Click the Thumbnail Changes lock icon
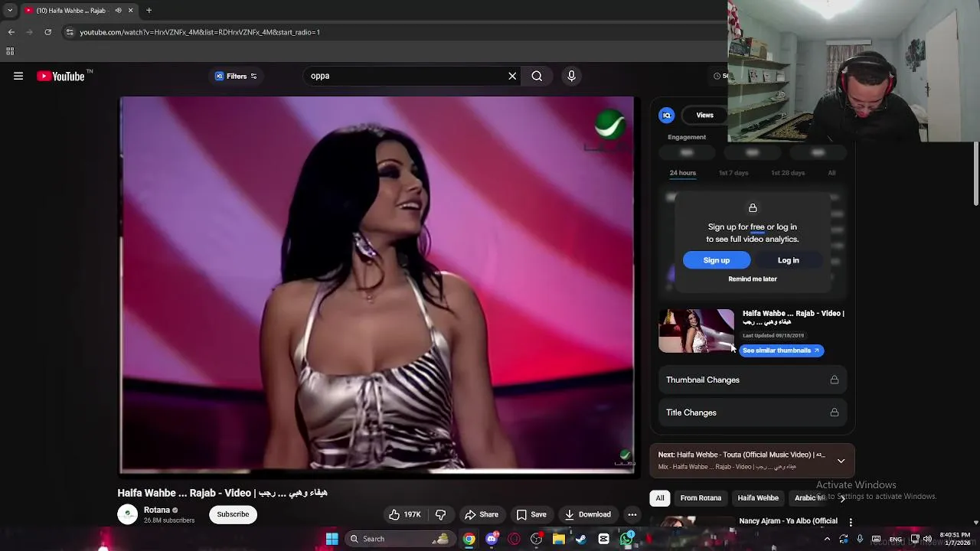Viewport: 980px width, 551px height. pyautogui.click(x=835, y=380)
